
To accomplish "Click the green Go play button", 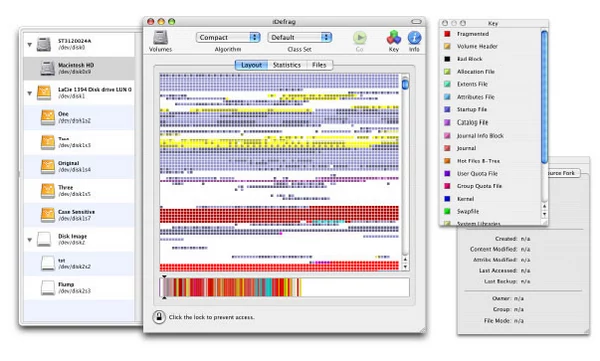I will [x=359, y=38].
